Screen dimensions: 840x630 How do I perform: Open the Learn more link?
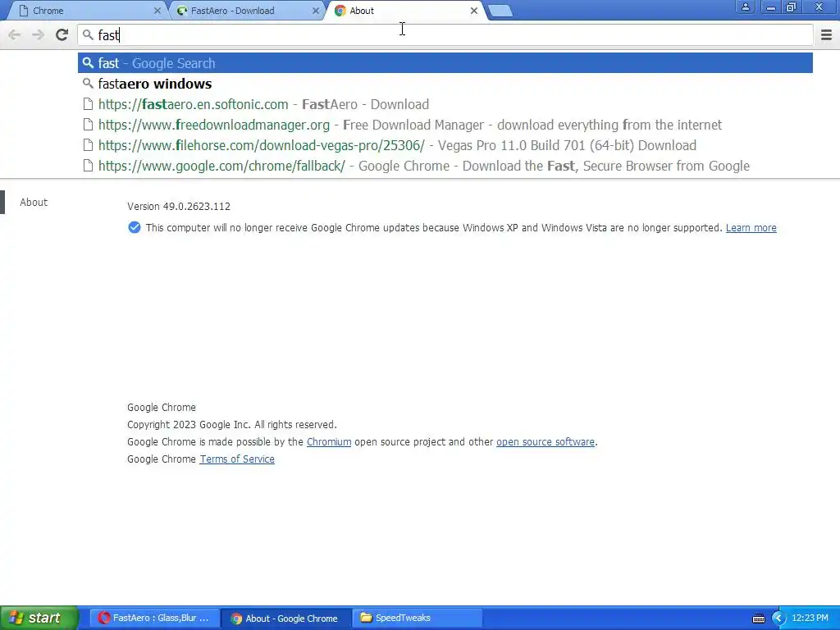(x=751, y=228)
